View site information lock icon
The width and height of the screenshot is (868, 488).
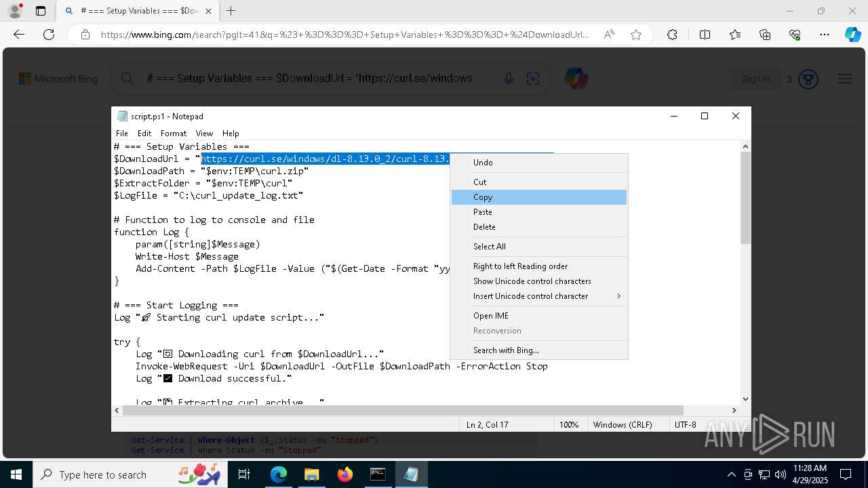[x=85, y=35]
